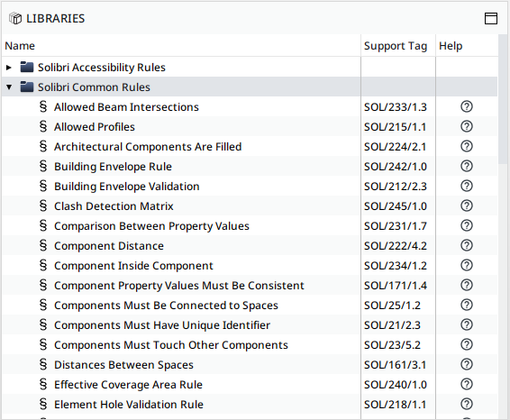Select the Solibri Common Rules folder icon

click(x=27, y=87)
